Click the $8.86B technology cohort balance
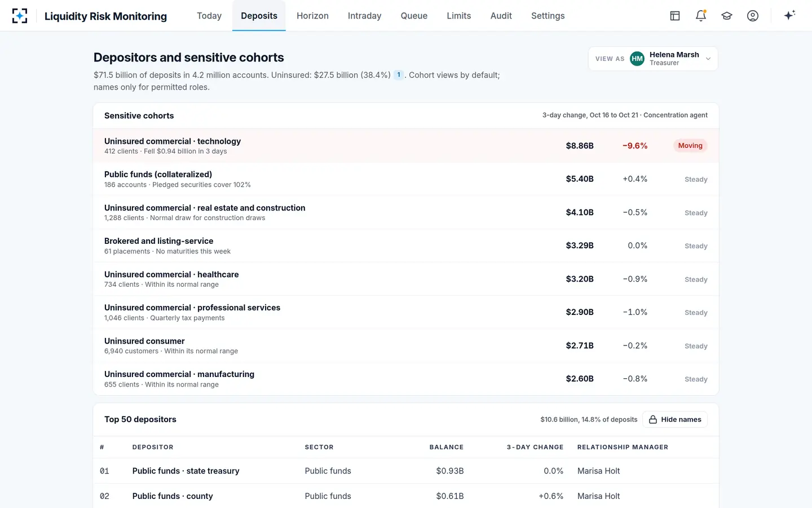Image resolution: width=812 pixels, height=508 pixels. [580, 146]
